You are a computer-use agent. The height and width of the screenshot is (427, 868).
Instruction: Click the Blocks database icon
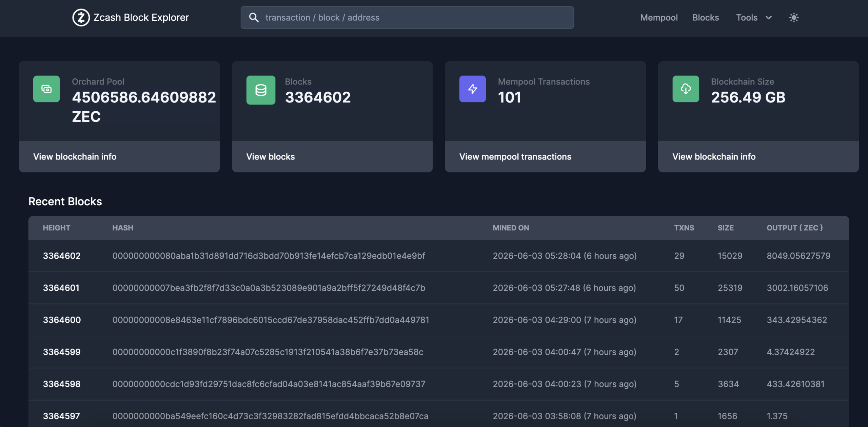pos(261,90)
